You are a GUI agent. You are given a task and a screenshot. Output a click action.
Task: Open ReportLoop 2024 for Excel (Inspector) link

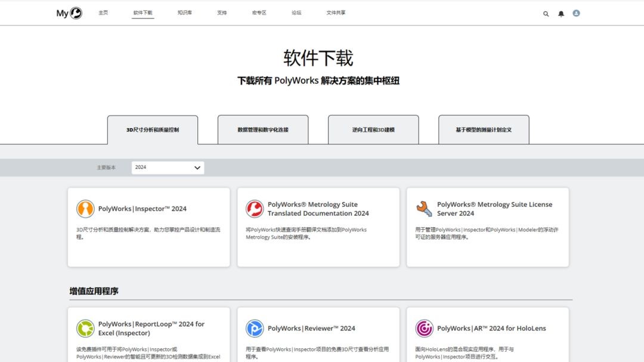point(151,329)
